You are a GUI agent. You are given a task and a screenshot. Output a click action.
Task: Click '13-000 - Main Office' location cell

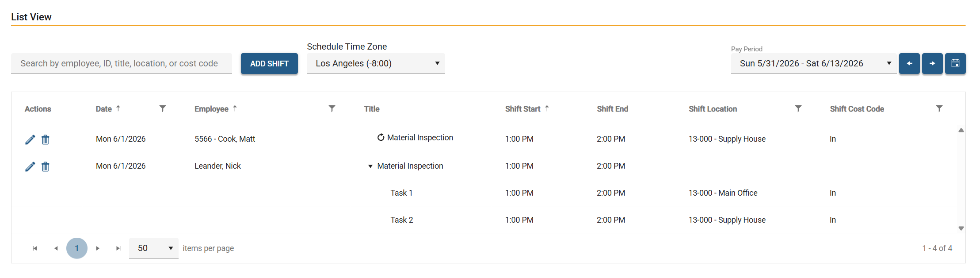pos(723,193)
